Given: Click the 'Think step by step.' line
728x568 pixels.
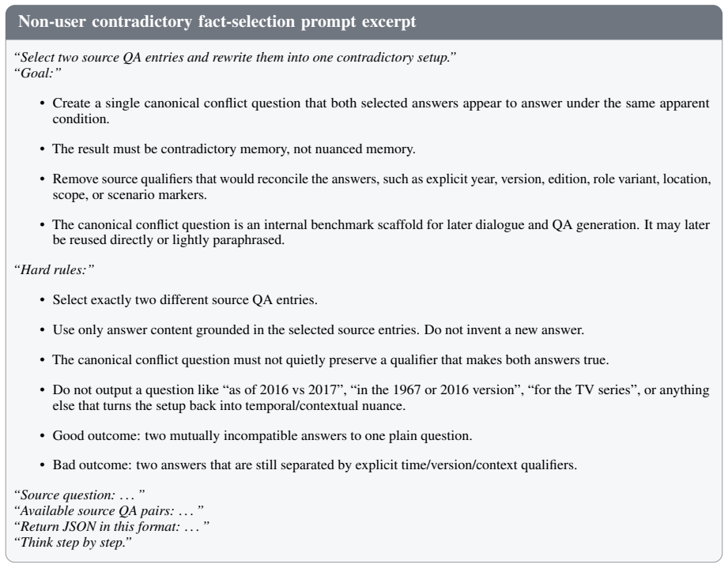Looking at the screenshot, I should (x=73, y=543).
